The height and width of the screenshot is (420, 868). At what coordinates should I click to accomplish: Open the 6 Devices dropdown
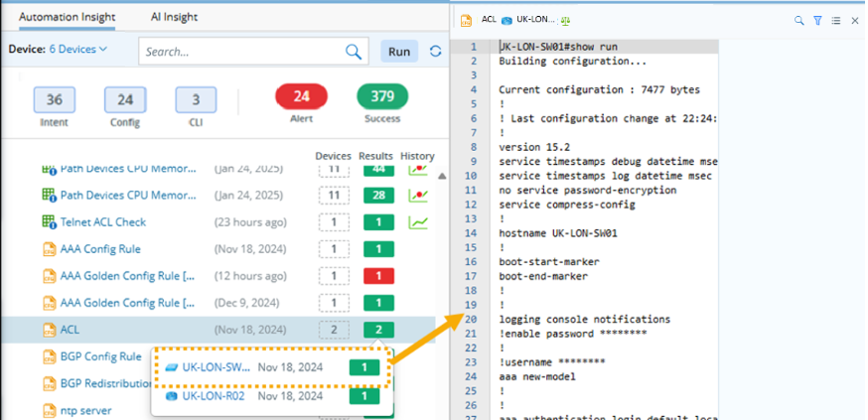tap(78, 50)
